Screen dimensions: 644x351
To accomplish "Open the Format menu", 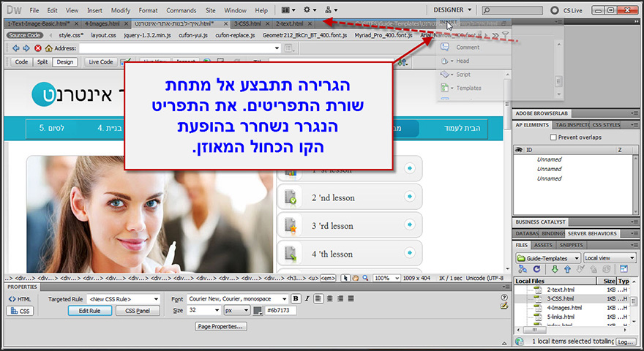I will [148, 10].
